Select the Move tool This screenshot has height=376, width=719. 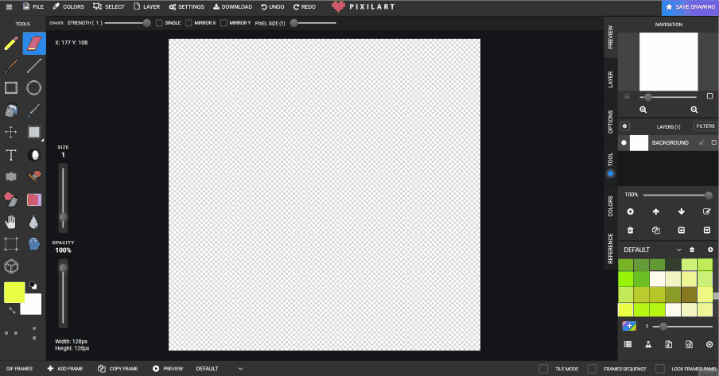pos(11,132)
